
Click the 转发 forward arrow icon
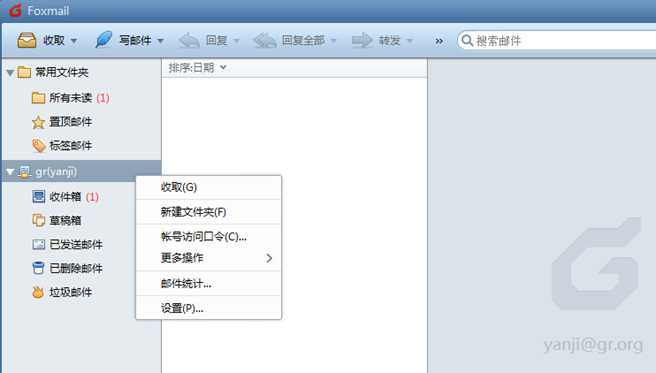tap(362, 41)
